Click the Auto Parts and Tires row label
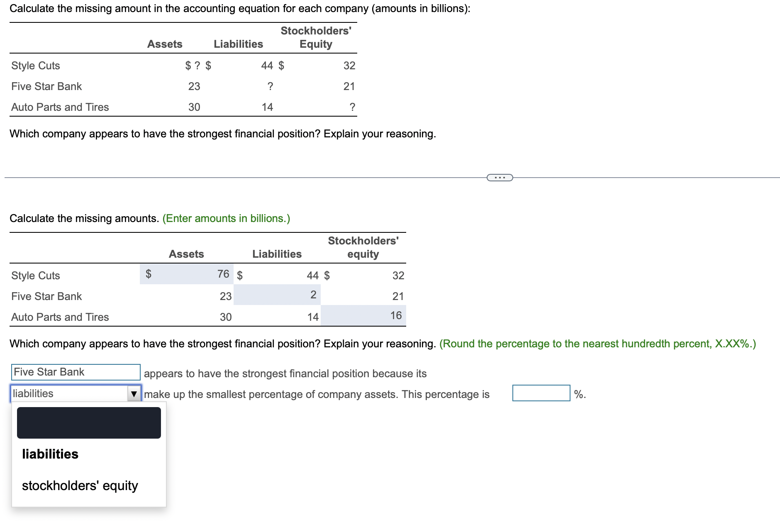The image size is (780, 532). pyautogui.click(x=60, y=107)
